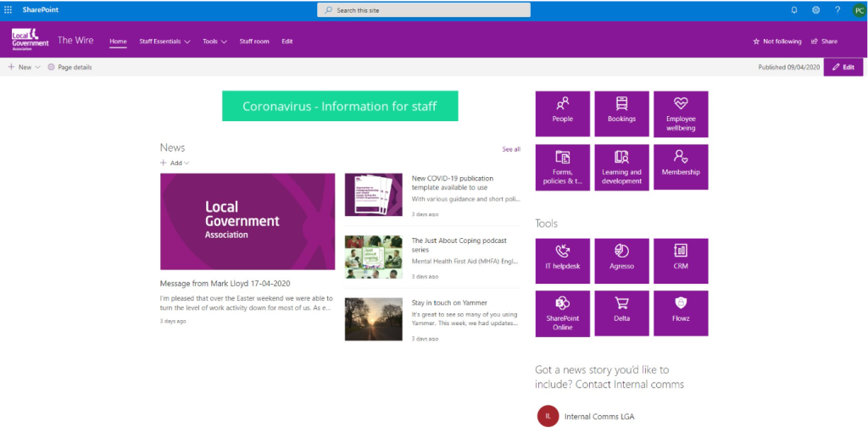This screenshot has width=868, height=437.
Task: Click the help question mark icon
Action: [x=837, y=10]
